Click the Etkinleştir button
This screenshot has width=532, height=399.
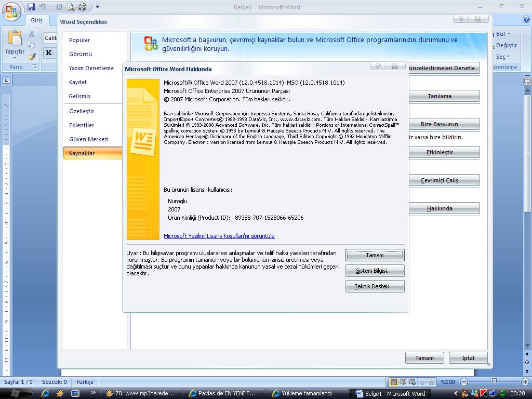[x=445, y=152]
